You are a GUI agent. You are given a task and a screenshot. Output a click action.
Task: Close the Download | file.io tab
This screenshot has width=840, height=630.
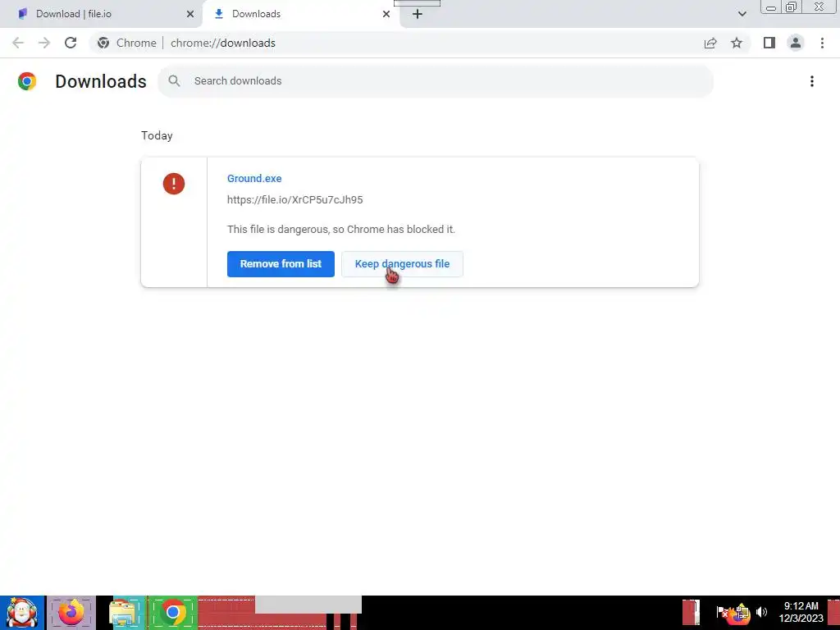(190, 14)
